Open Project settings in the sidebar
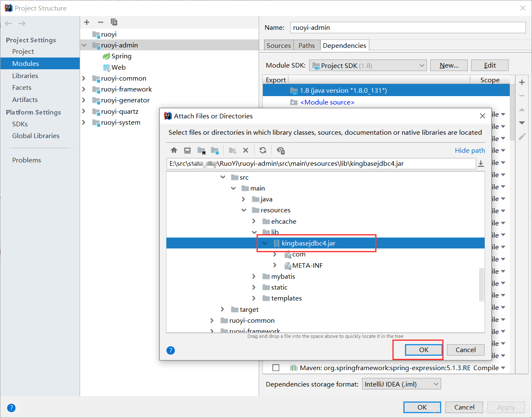This screenshot has width=532, height=418. click(23, 51)
